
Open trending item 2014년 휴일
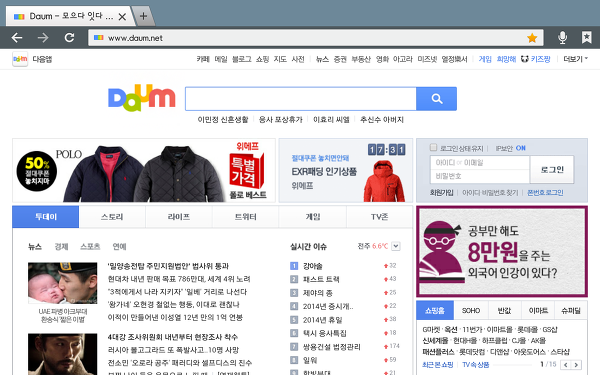[x=323, y=320]
